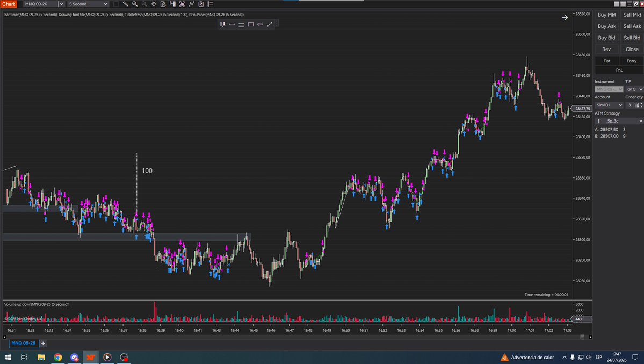Click the ATM Strategy info icon
The height and width of the screenshot is (364, 644).
click(x=598, y=121)
